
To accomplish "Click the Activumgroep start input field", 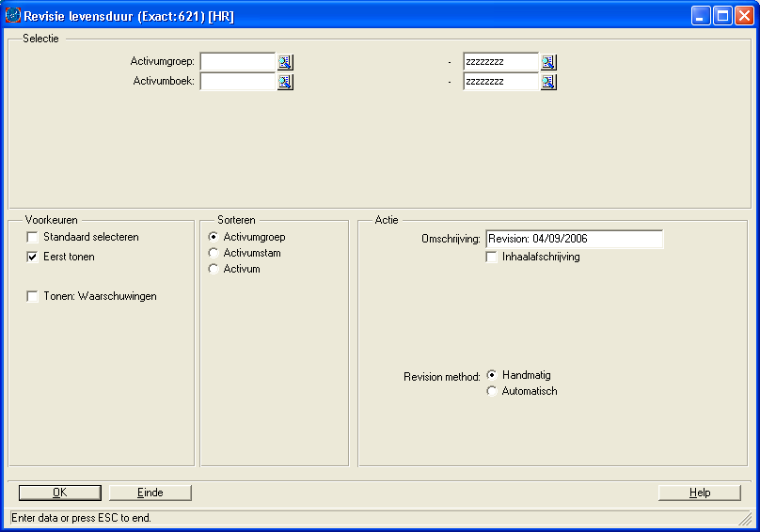I will pyautogui.click(x=237, y=62).
